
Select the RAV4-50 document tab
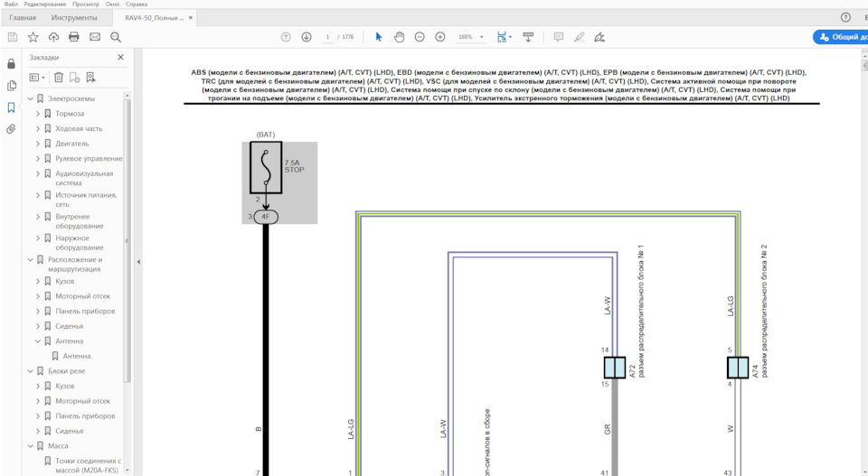click(x=154, y=18)
